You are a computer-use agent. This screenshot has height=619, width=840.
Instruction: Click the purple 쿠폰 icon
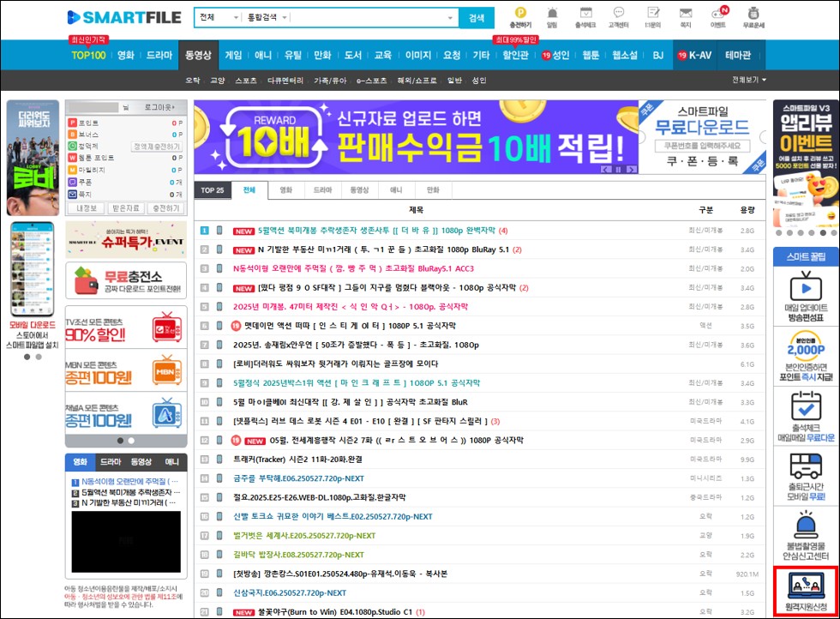pos(72,182)
